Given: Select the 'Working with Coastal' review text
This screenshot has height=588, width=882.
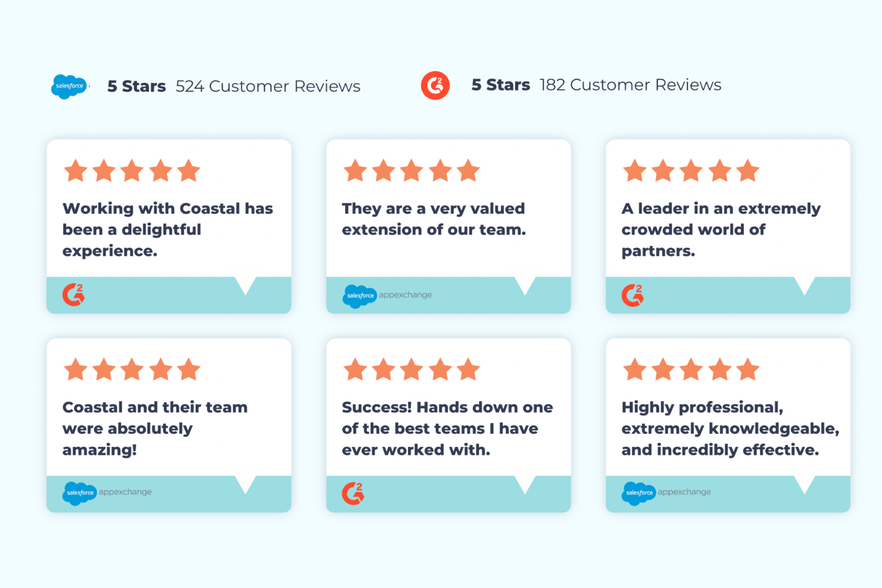Looking at the screenshot, I should point(168,229).
